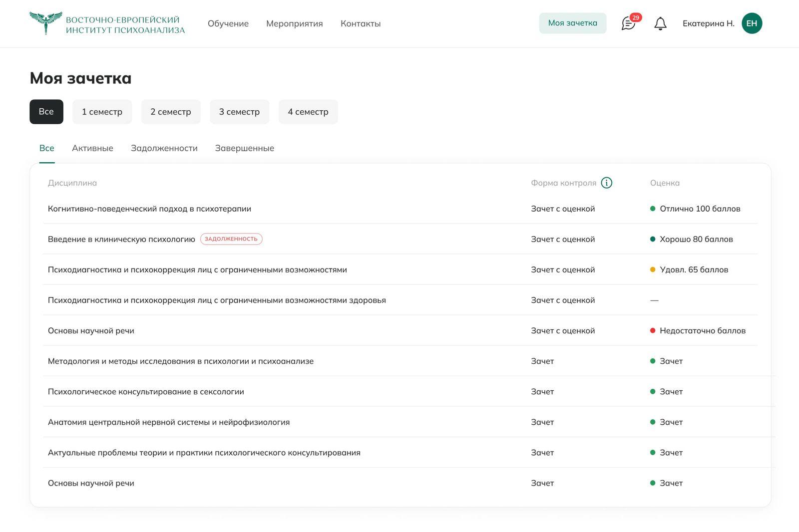Open the EH user avatar
The width and height of the screenshot is (799, 532).
click(x=752, y=23)
